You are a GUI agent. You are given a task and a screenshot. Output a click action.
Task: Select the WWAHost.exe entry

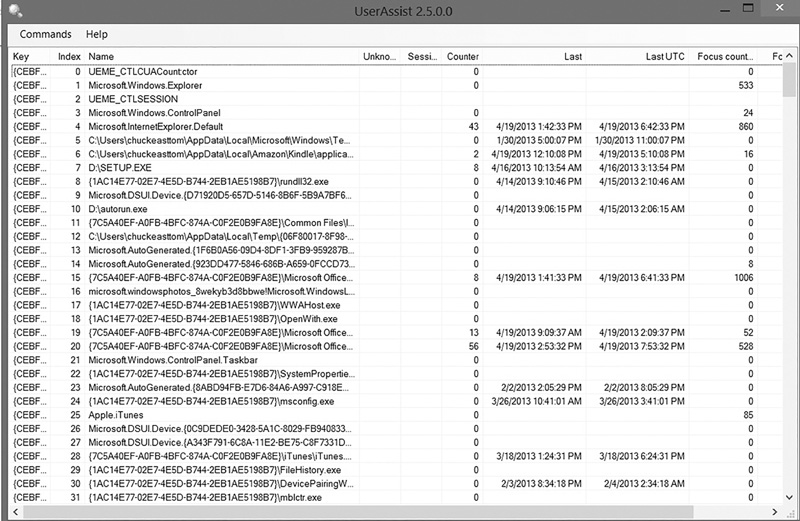(396, 305)
